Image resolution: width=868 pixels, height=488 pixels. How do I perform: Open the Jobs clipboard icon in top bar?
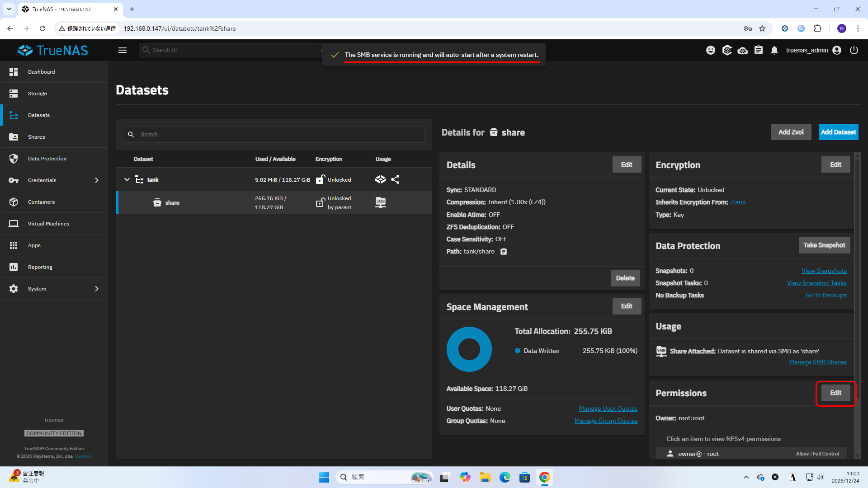(x=759, y=50)
